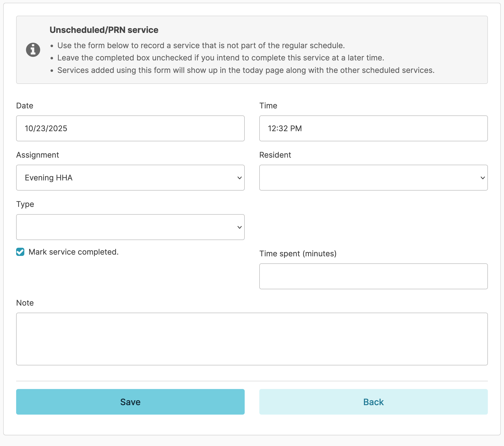Click the Type dropdown chevron arrow
Screen dimensions: 504x446
pos(239,227)
